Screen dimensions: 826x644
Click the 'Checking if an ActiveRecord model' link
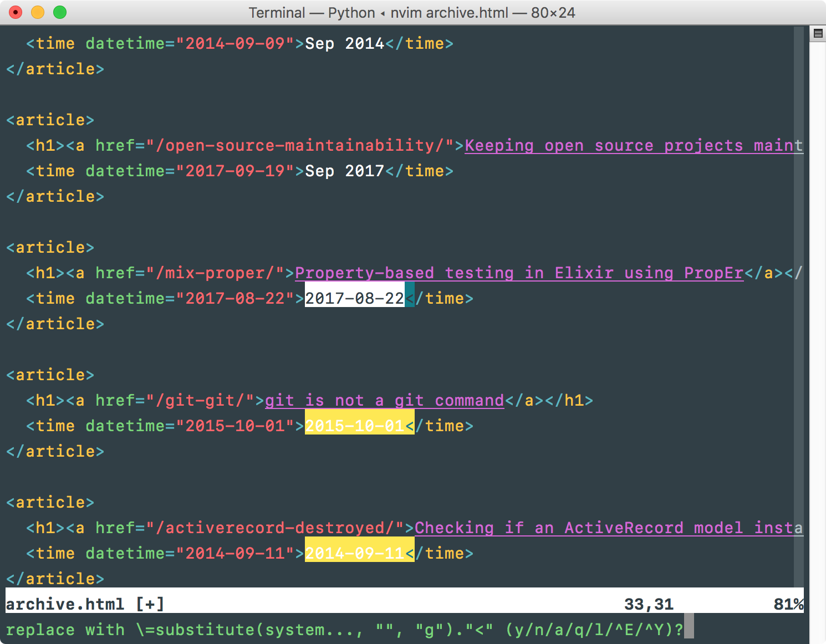[579, 528]
